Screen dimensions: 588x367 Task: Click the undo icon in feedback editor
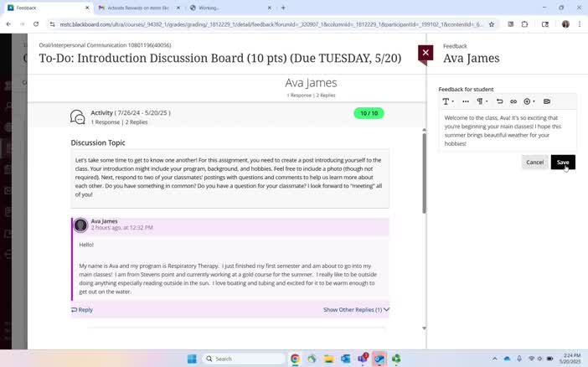[499, 101]
